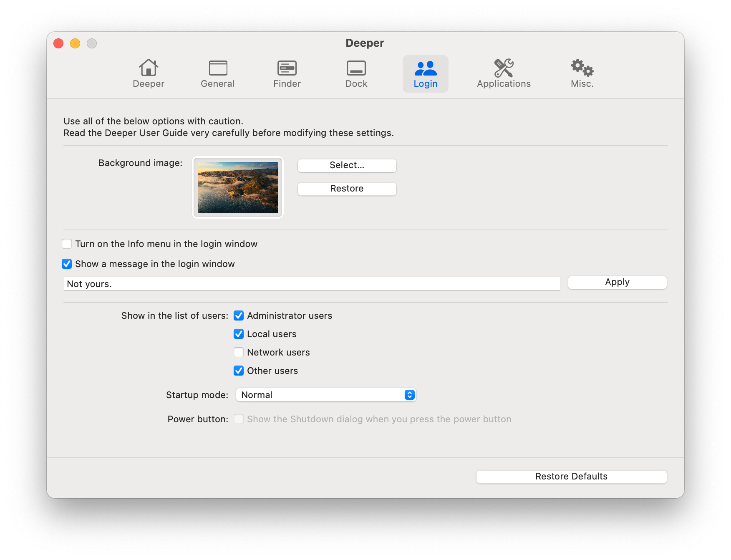Uncheck the Other users checkbox

[x=239, y=371]
